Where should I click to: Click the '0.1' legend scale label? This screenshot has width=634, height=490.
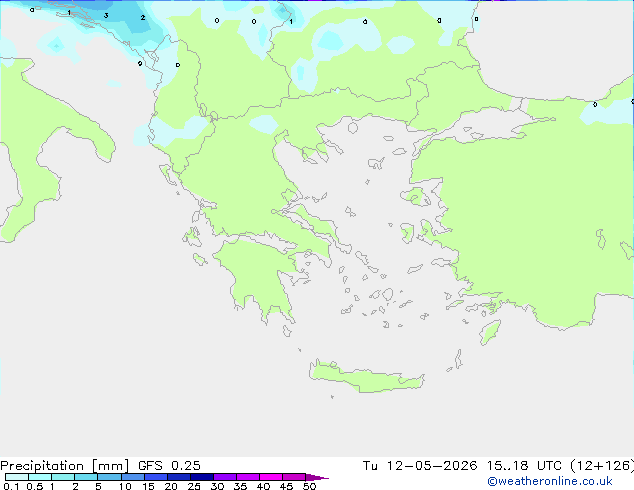tap(11, 486)
